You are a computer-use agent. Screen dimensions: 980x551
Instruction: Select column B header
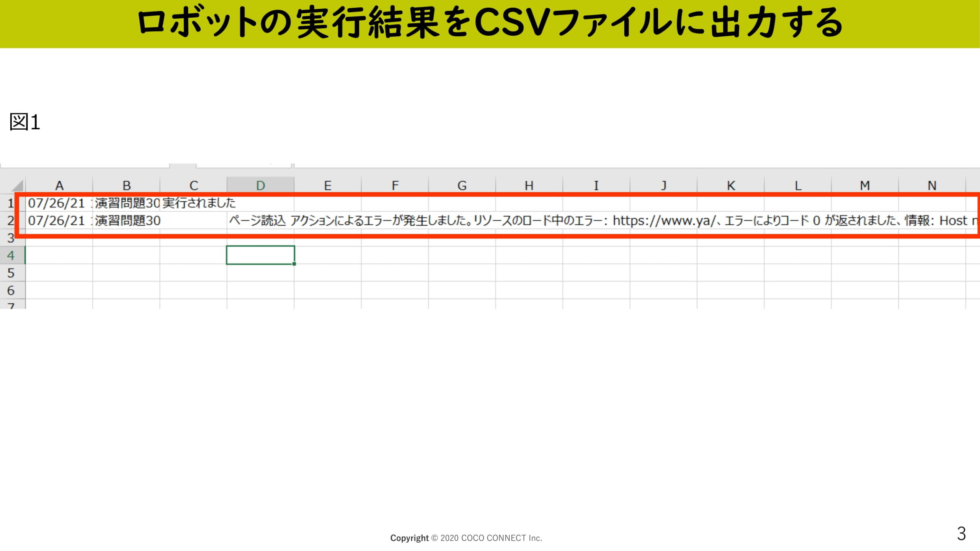pyautogui.click(x=126, y=185)
